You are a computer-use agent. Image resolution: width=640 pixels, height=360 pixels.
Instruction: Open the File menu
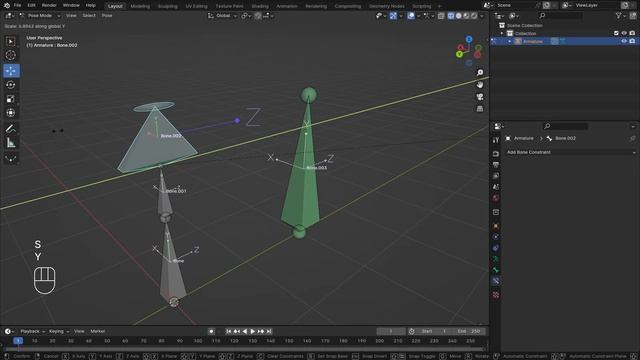17,5
